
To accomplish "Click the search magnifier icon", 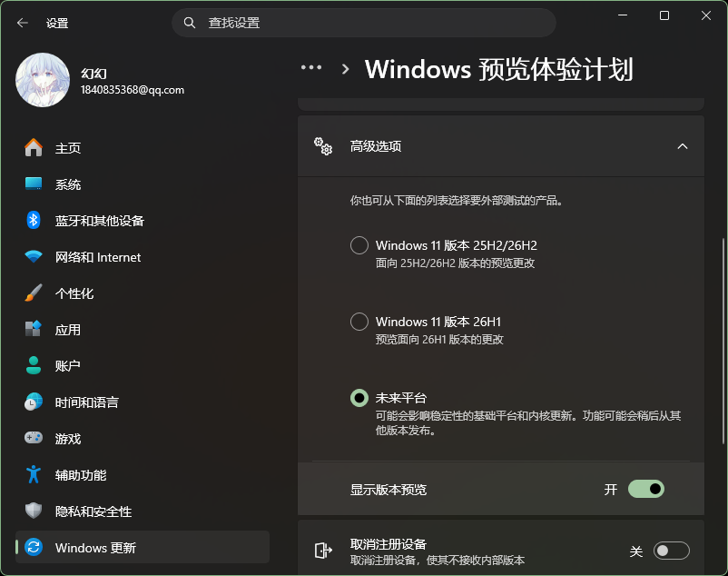I will pyautogui.click(x=190, y=23).
